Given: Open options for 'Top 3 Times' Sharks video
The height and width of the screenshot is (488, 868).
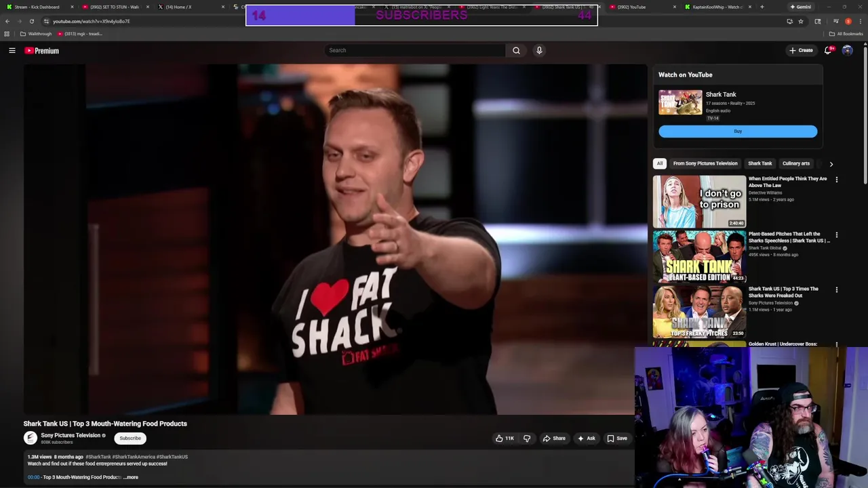Looking at the screenshot, I should [836, 289].
